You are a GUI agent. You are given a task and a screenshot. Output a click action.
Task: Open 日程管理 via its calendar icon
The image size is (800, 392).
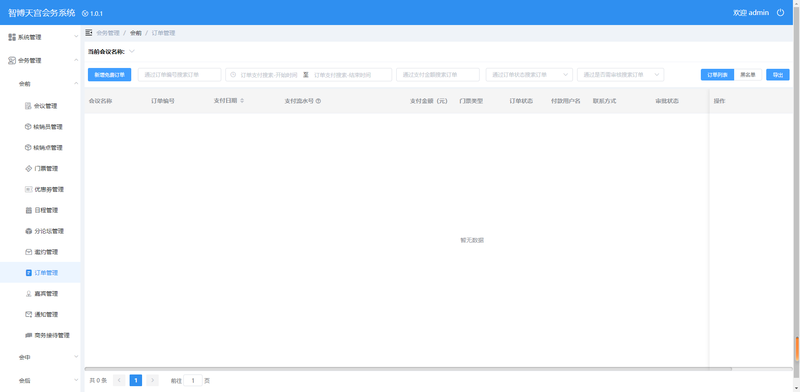(29, 210)
